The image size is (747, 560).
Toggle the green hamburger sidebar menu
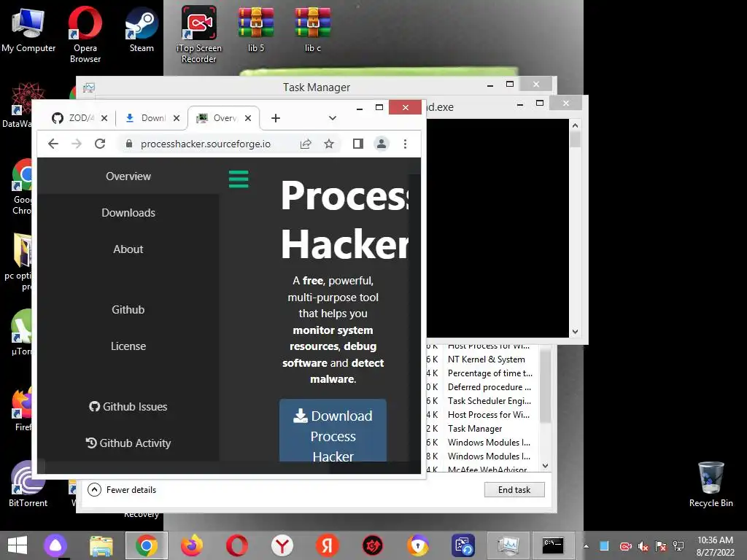[x=239, y=179]
